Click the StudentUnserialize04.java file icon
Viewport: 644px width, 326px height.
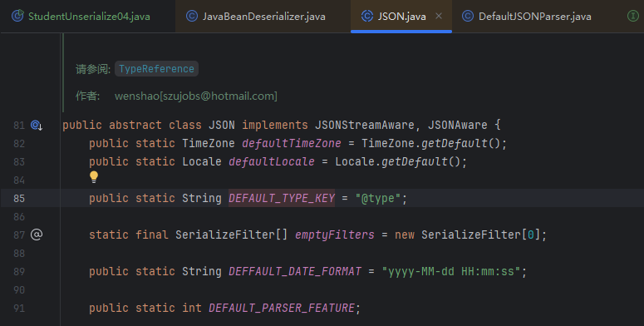coord(17,16)
